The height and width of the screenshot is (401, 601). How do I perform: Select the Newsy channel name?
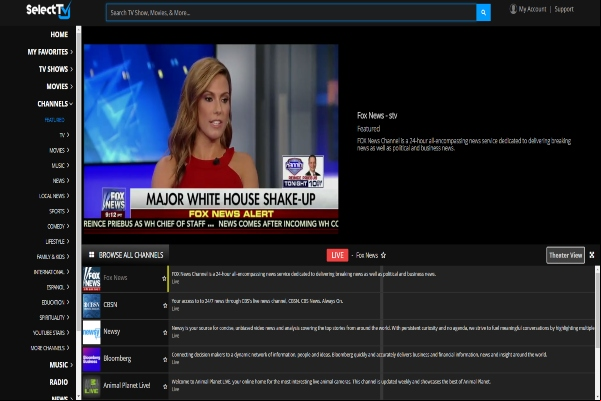coord(112,332)
